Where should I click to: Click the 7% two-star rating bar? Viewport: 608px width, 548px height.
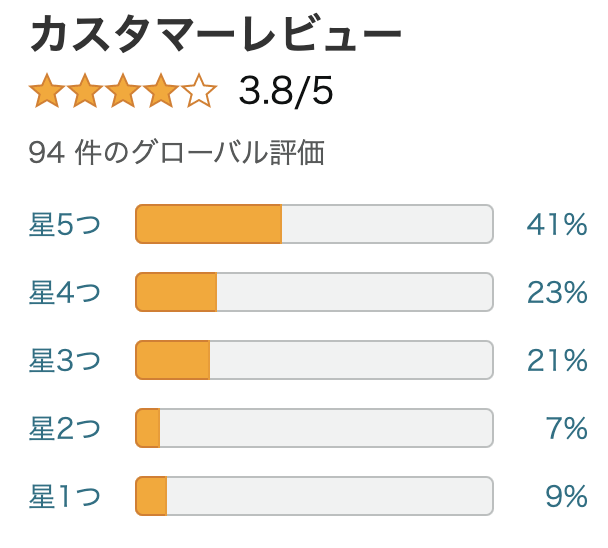314,428
